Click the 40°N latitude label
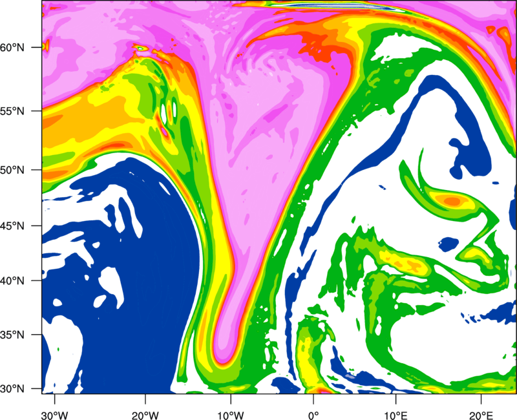 pos(12,281)
